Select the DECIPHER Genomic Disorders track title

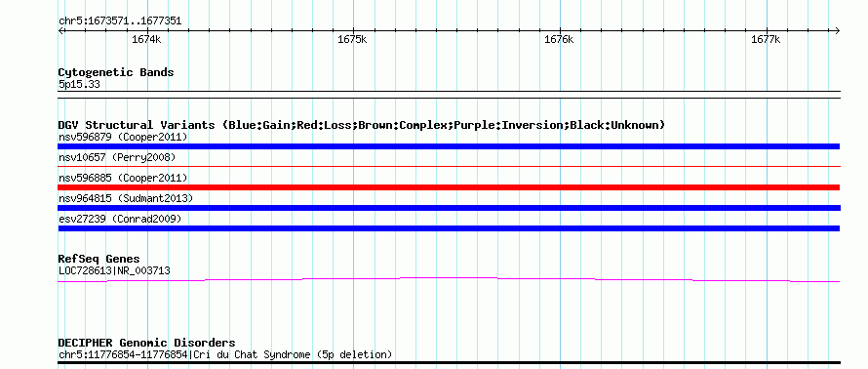[146, 343]
